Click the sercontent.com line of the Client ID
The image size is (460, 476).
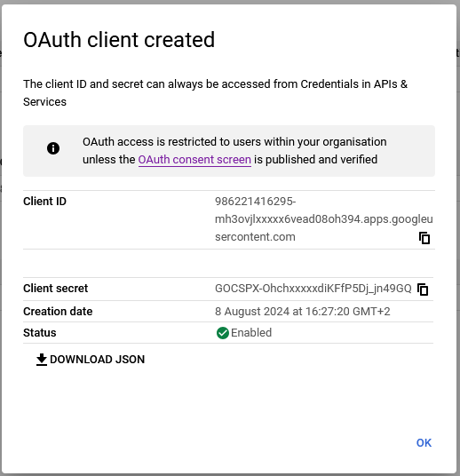click(255, 237)
